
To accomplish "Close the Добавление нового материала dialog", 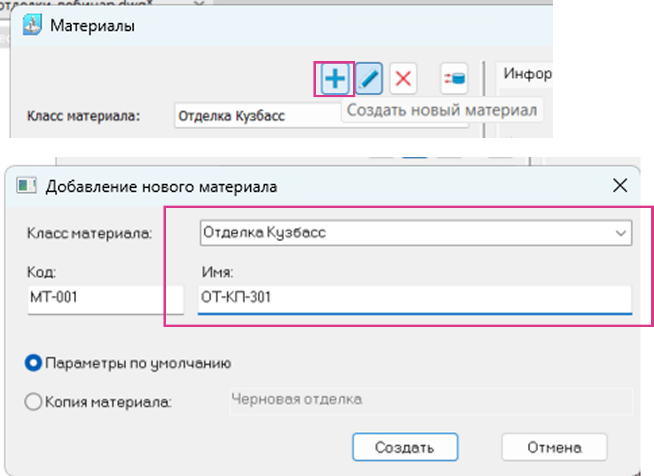I will pos(620,185).
